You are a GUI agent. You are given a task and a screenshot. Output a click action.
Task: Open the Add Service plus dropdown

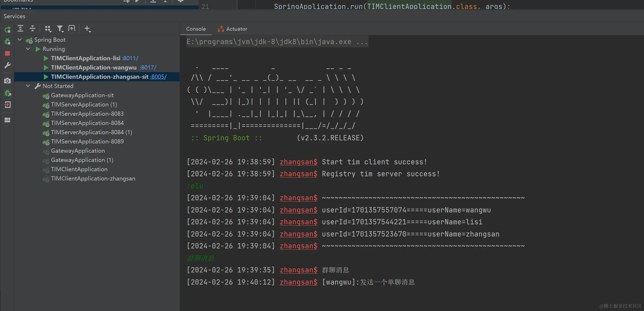(88, 29)
